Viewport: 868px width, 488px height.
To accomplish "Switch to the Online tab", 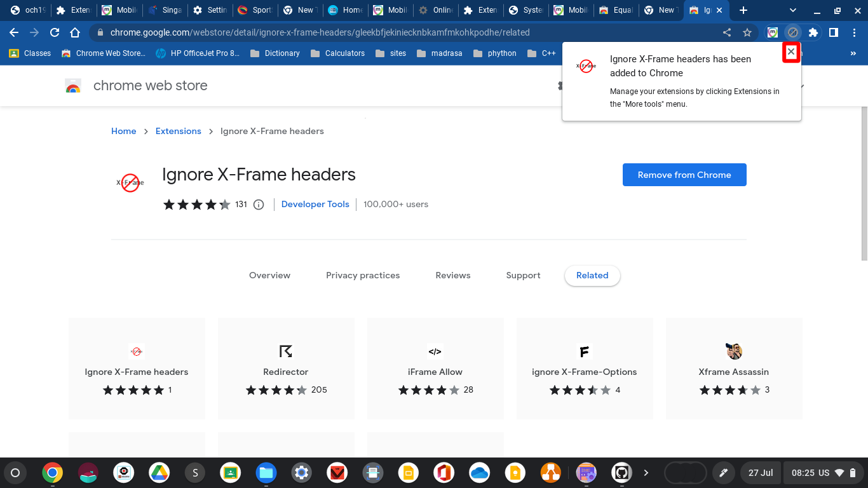I will tap(437, 10).
